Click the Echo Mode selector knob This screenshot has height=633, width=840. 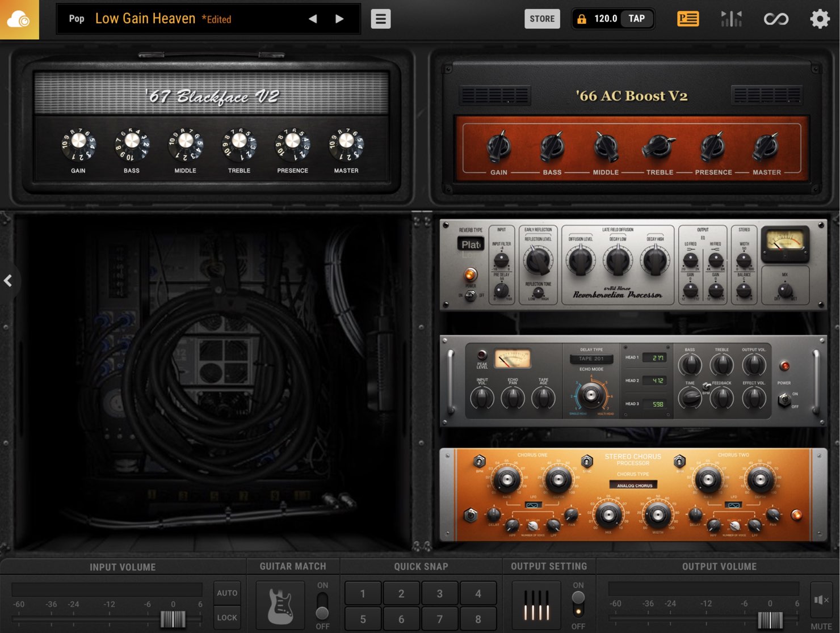(591, 395)
